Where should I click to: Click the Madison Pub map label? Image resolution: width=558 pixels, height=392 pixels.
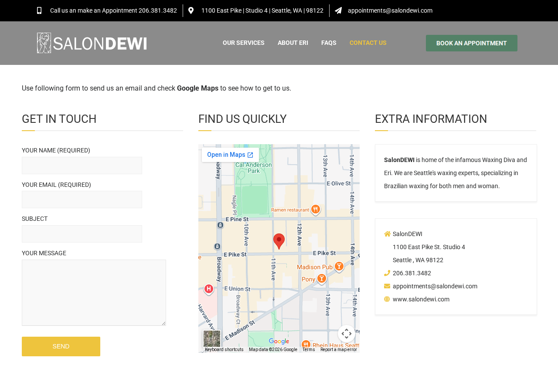click(315, 267)
